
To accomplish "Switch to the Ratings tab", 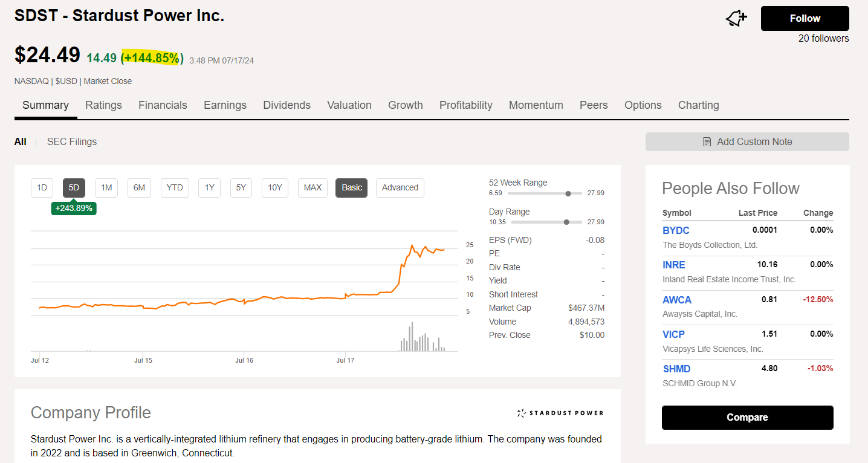I will pyautogui.click(x=103, y=105).
